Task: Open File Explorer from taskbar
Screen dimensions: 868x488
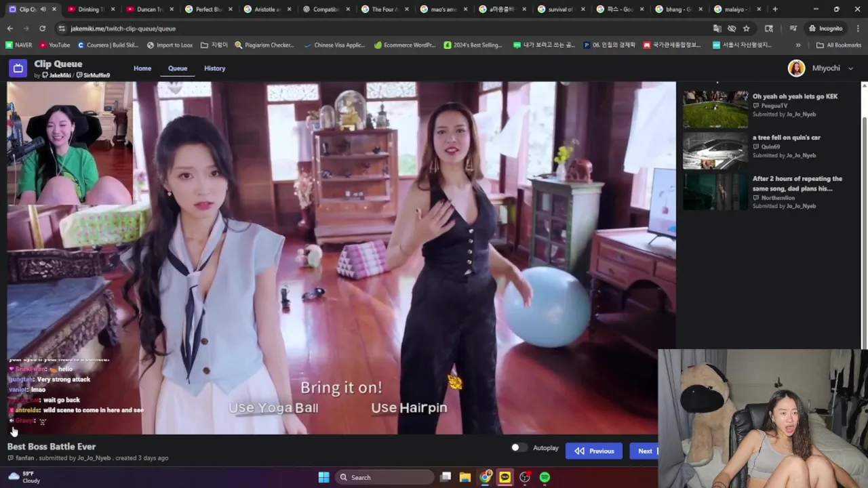Action: coord(465,477)
